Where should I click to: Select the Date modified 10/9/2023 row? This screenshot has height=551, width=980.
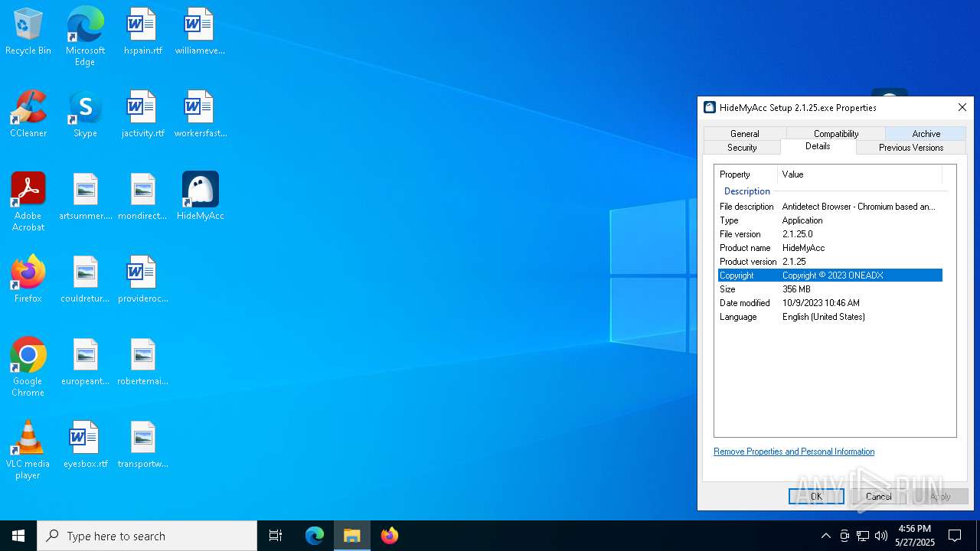pos(830,303)
